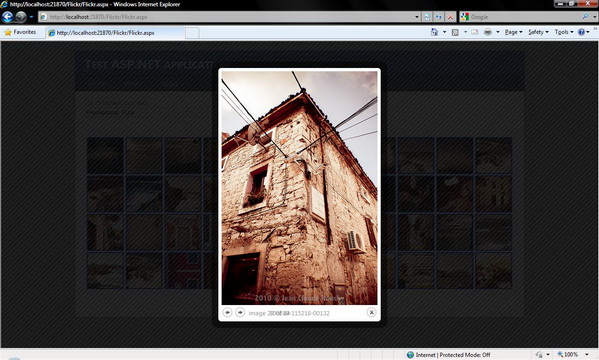Open the Tools menu
Image resolution: width=599 pixels, height=360 pixels.
[564, 32]
